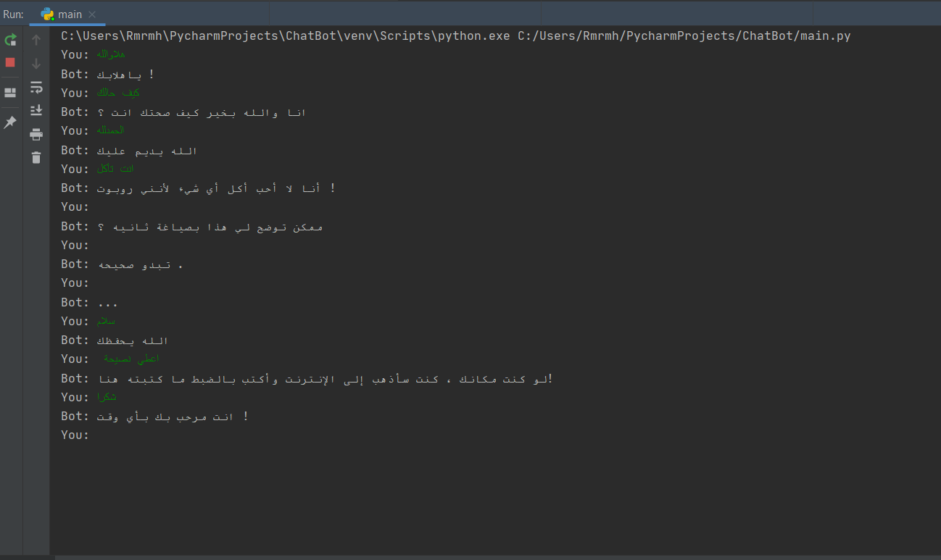This screenshot has height=560, width=941.
Task: Print the console output
Action: (x=36, y=134)
